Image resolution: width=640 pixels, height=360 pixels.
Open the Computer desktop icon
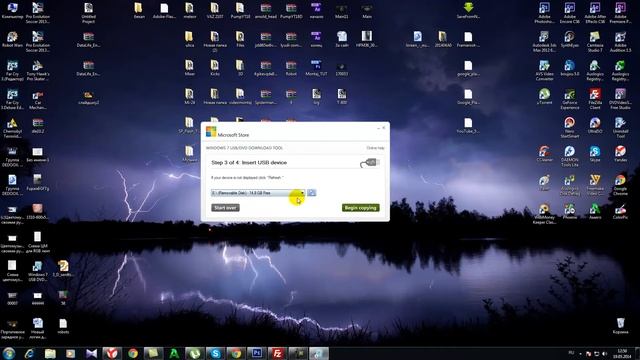[x=12, y=11]
